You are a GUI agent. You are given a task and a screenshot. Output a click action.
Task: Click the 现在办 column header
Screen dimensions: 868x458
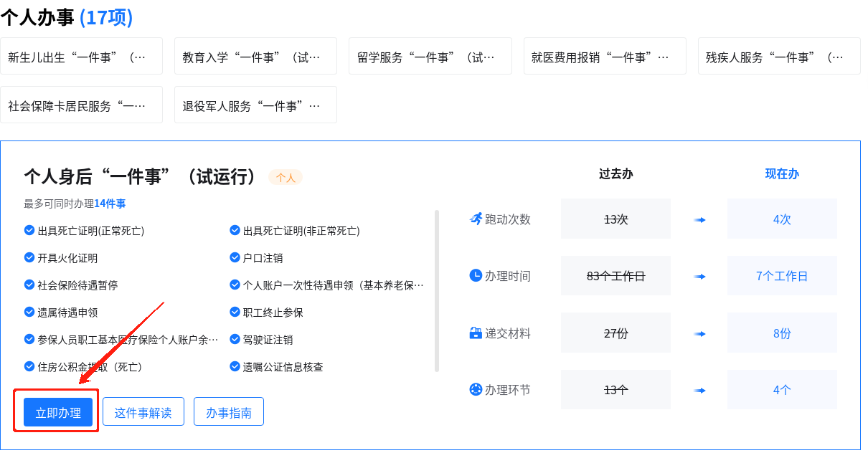click(782, 173)
